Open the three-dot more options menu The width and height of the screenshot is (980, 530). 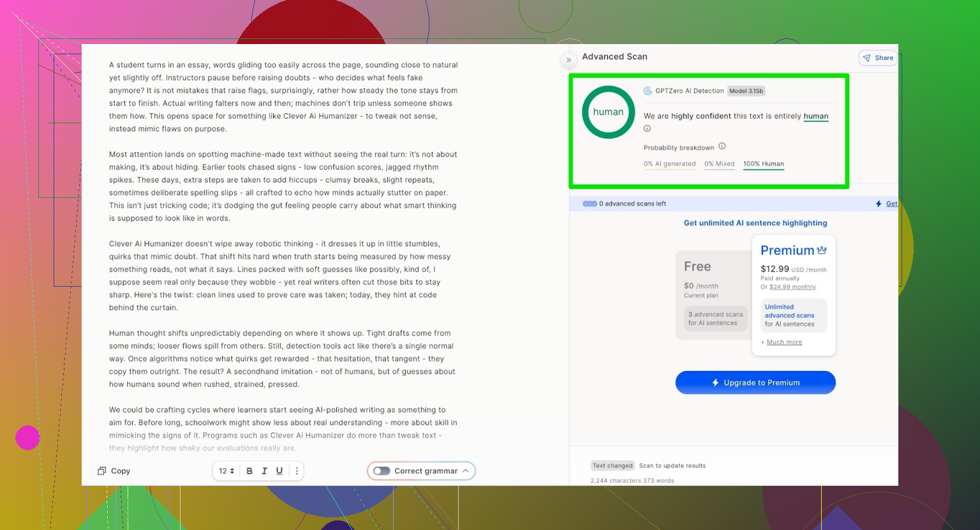297,471
